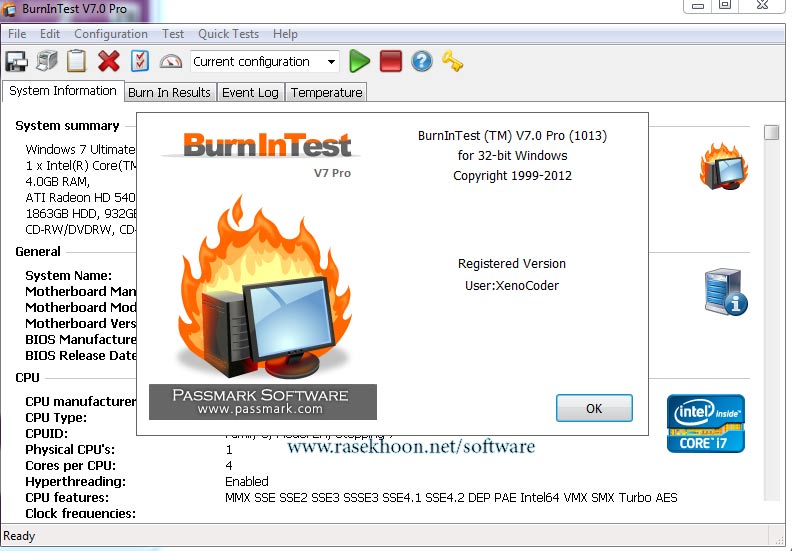Viewport: 792px width, 551px height.
Task: Click the 'CPU Type:' label
Action: pos(56,418)
